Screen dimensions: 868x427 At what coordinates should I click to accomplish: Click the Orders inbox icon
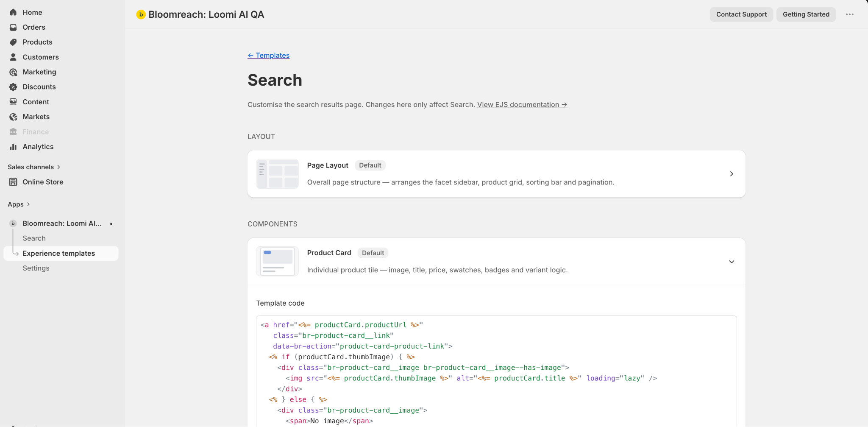pyautogui.click(x=13, y=27)
